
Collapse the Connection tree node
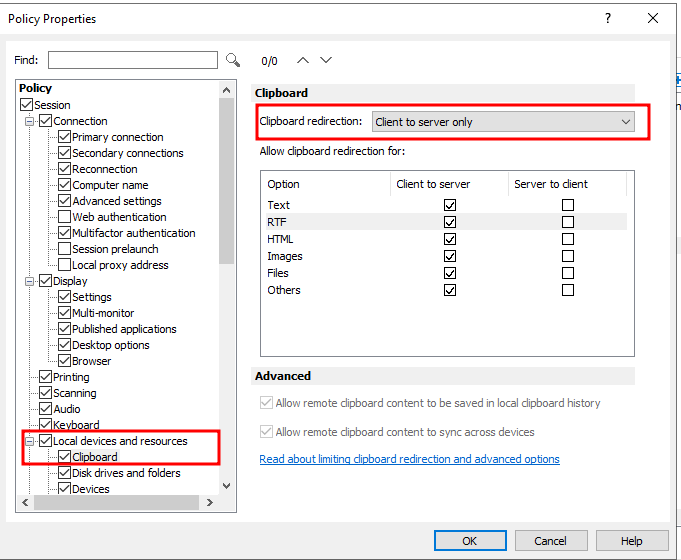coord(31,121)
